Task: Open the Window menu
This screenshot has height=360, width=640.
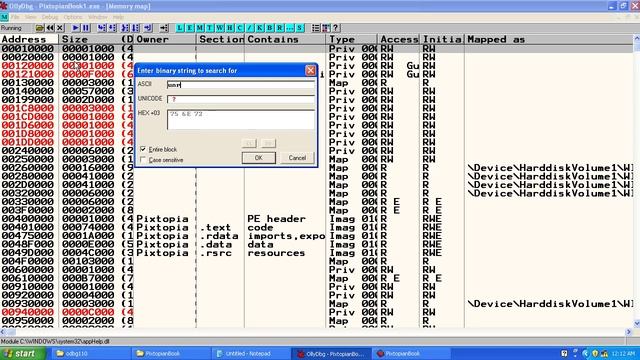Action: 98,17
